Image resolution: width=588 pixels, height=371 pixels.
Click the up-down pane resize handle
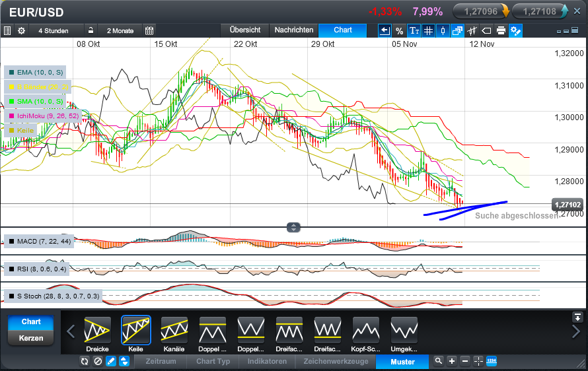pyautogui.click(x=293, y=227)
